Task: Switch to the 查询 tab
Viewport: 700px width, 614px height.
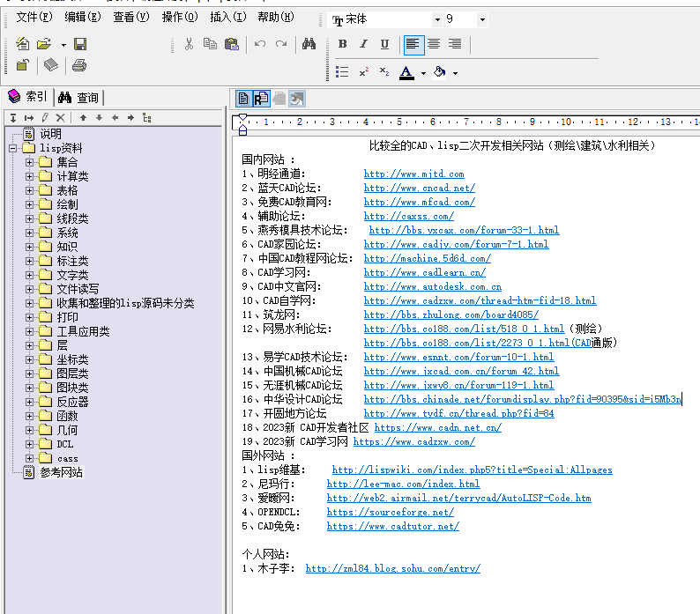Action: pyautogui.click(x=78, y=97)
